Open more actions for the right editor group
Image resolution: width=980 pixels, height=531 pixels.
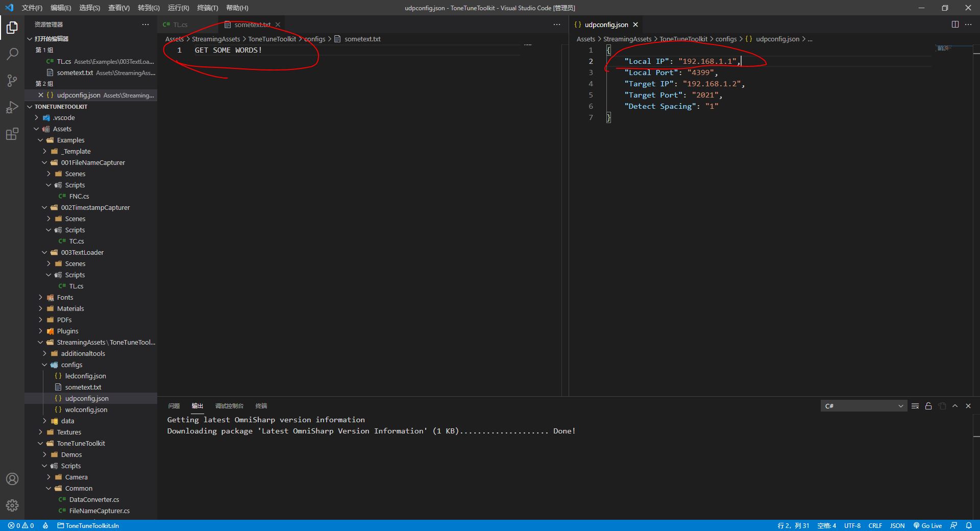968,25
